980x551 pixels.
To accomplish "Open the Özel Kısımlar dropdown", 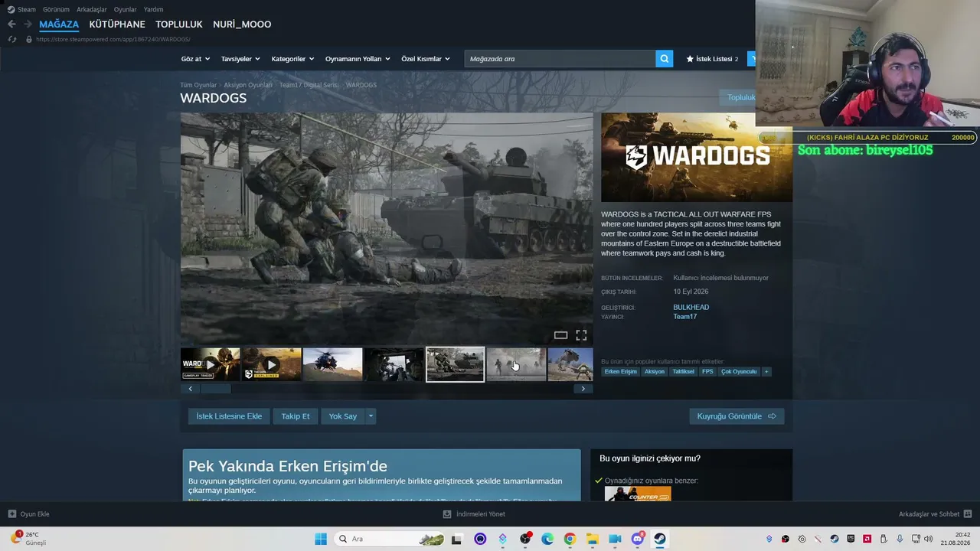I will 426,59.
